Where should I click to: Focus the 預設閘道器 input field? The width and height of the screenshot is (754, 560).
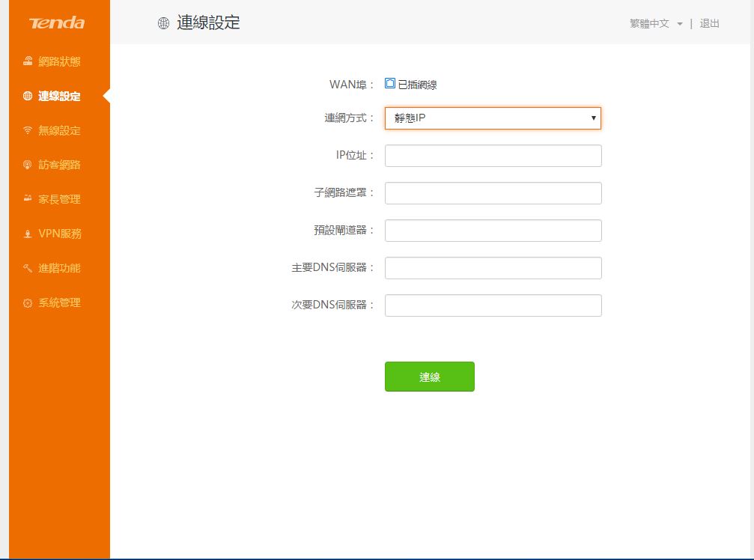point(493,231)
